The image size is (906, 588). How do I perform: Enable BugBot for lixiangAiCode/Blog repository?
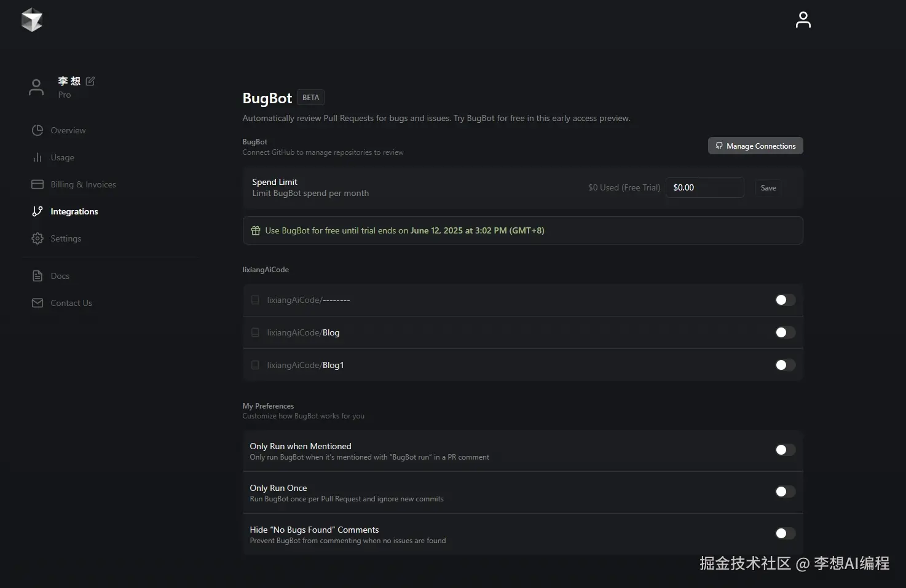coord(785,332)
